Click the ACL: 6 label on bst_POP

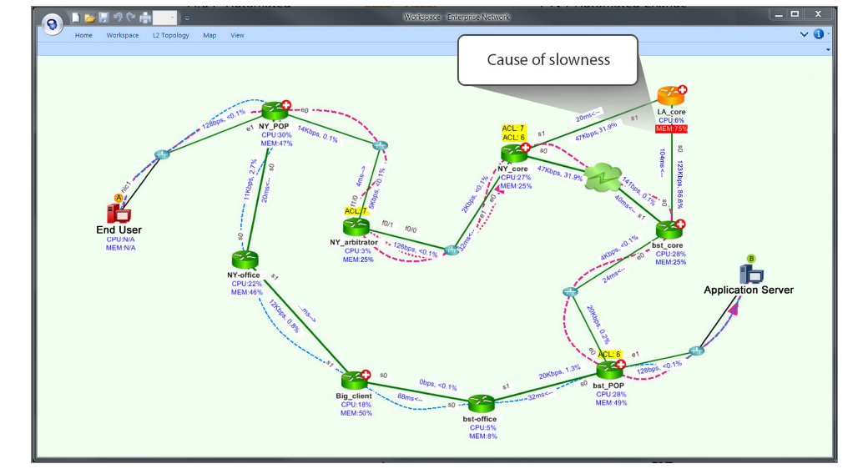(609, 355)
